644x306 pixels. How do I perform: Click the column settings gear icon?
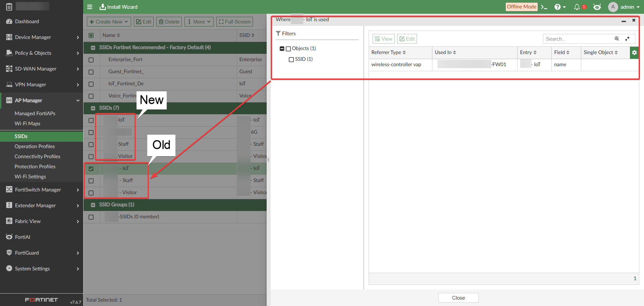coord(634,52)
